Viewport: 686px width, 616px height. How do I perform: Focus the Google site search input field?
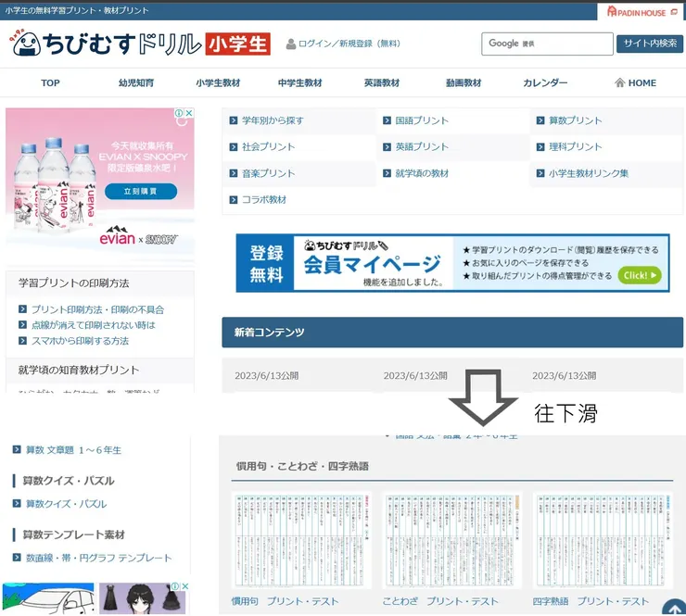pos(547,44)
